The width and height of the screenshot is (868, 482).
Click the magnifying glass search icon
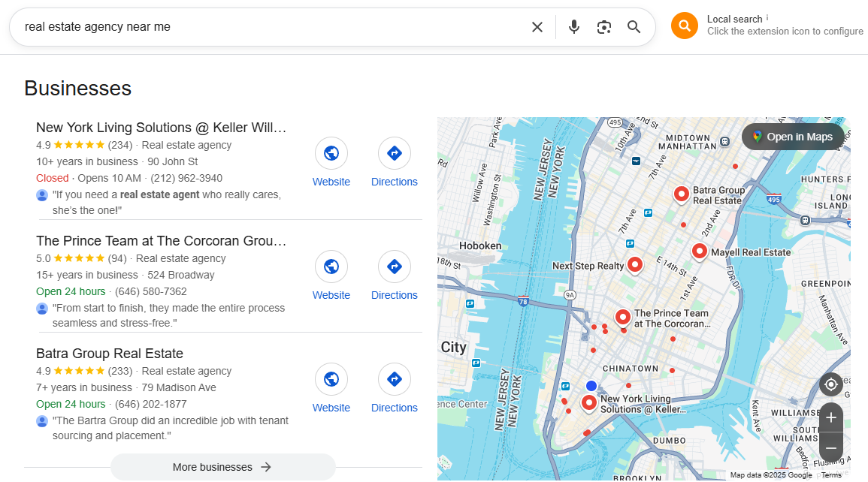tap(634, 27)
